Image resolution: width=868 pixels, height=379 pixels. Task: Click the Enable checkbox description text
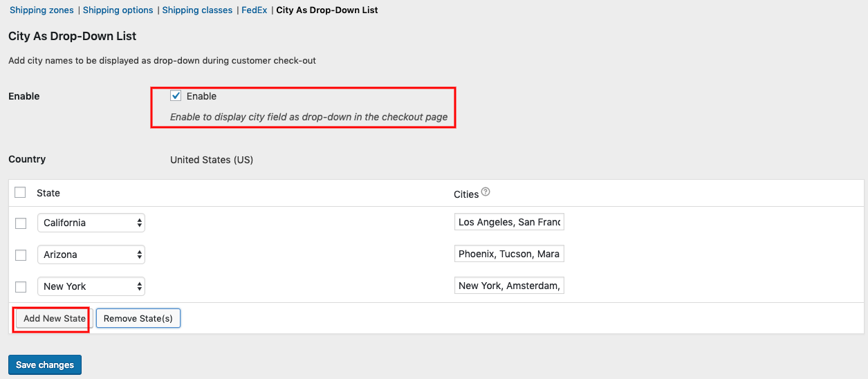[309, 117]
